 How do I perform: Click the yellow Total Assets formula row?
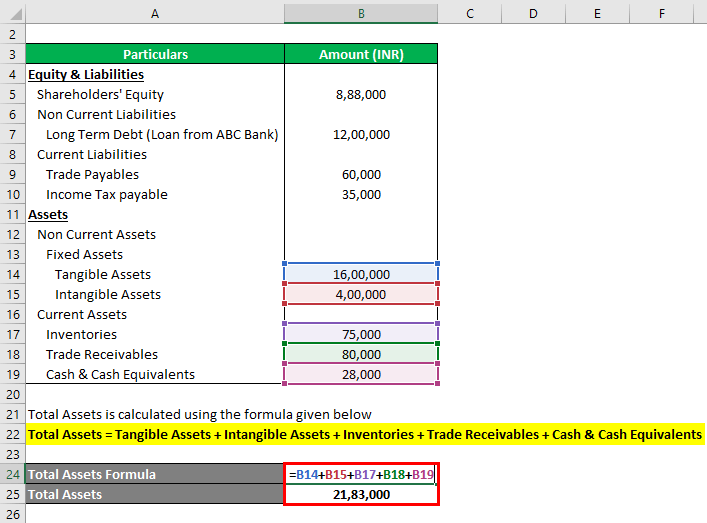365,435
